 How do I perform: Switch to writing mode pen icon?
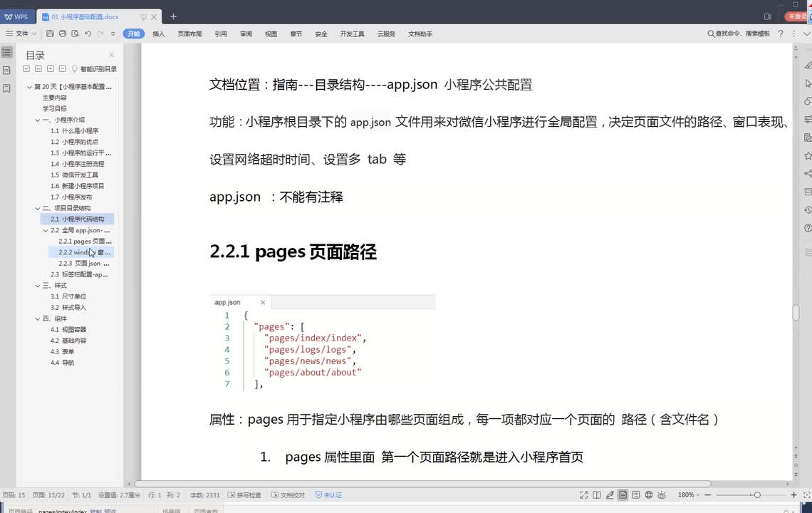pos(610,495)
